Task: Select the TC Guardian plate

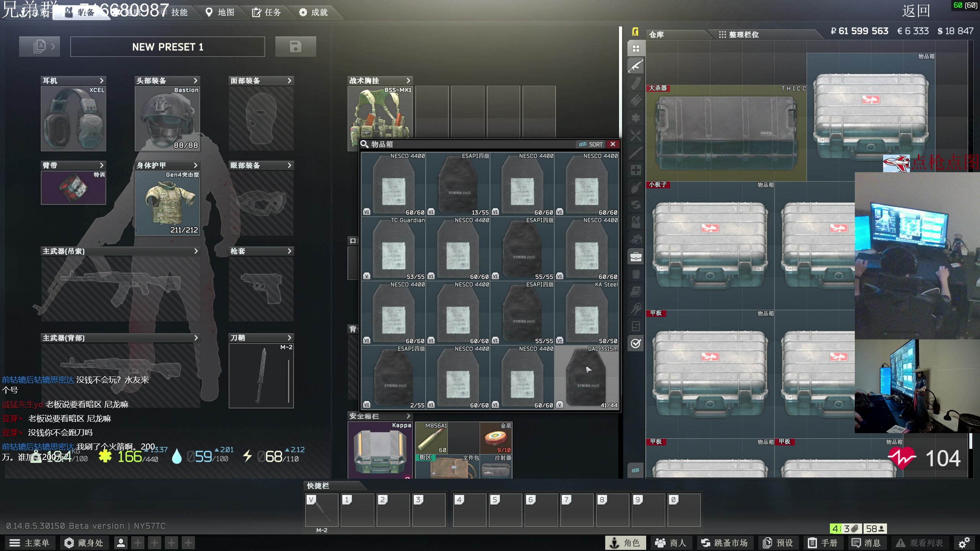Action: [x=394, y=249]
